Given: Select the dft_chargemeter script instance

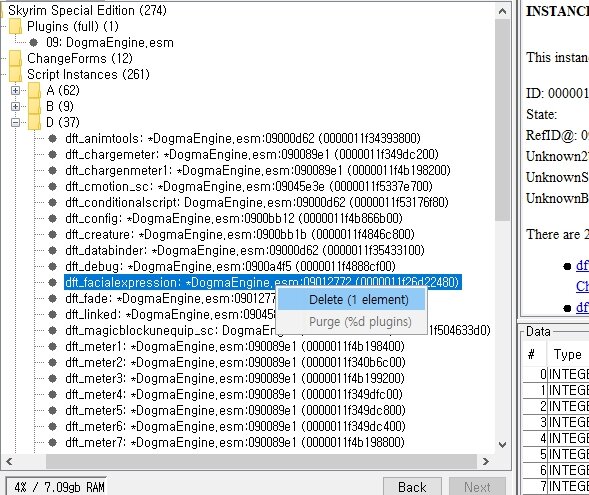Looking at the screenshot, I should tap(252, 154).
